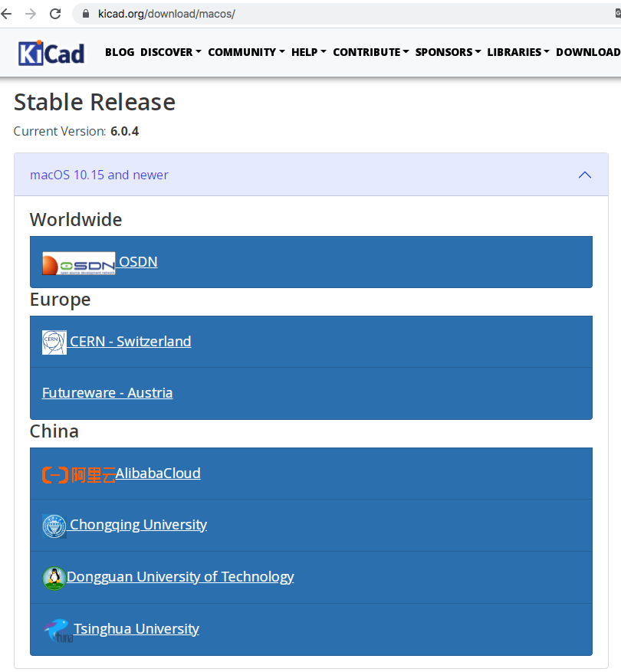Open the Discover dropdown menu
Viewport: 621px width, 672px height.
click(x=171, y=52)
